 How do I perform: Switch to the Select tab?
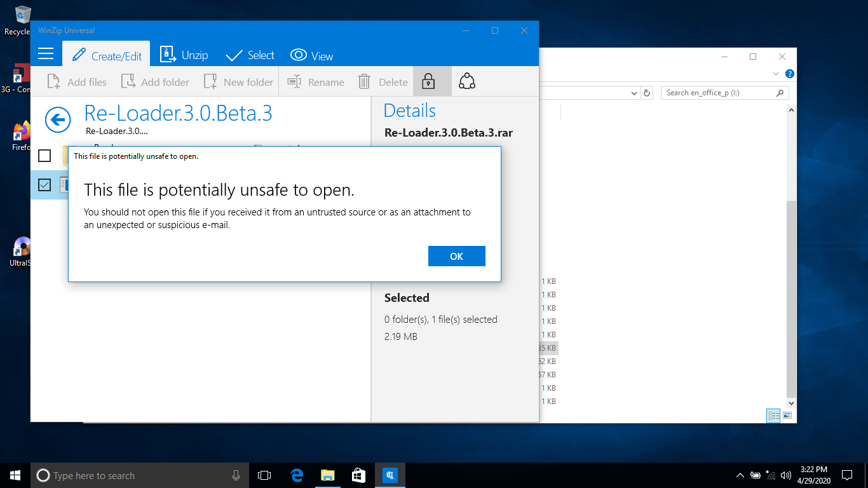250,55
